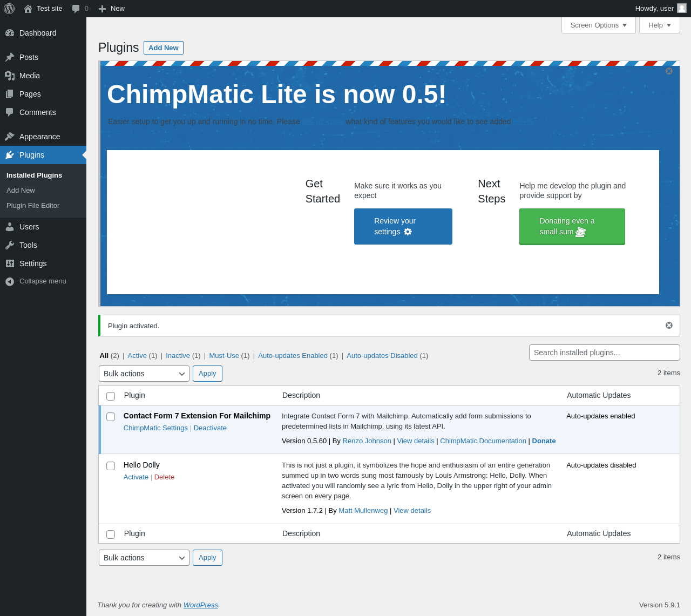
Task: Click the Dashboard gauge icon
Action: [10, 33]
